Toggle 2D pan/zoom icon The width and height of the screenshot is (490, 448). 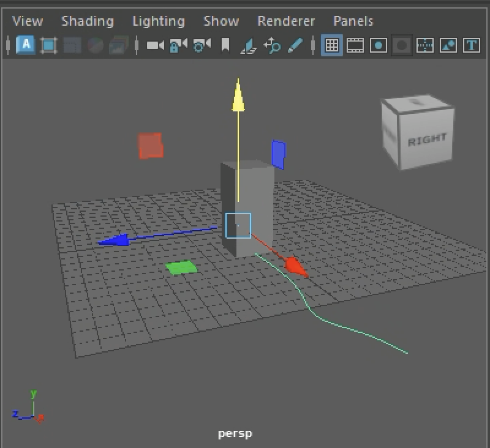pyautogui.click(x=272, y=45)
